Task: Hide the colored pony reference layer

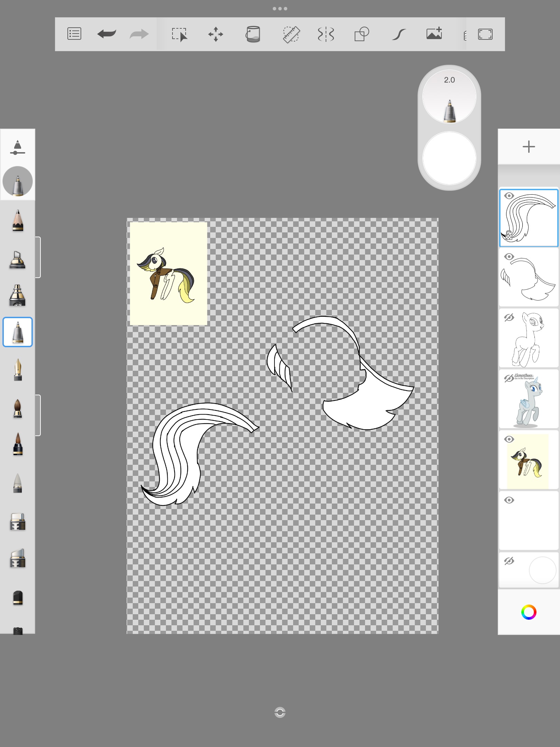Action: [509, 439]
